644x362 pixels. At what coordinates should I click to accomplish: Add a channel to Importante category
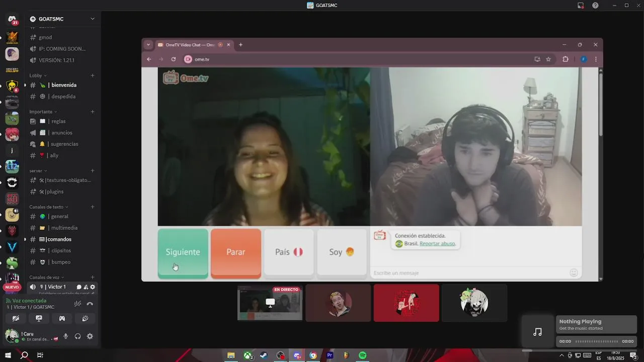click(93, 112)
